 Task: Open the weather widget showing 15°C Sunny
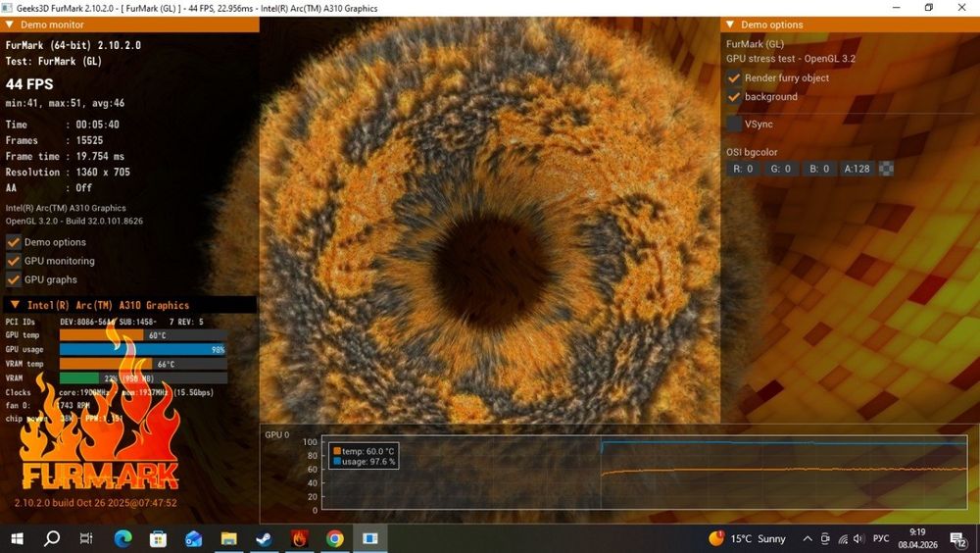tap(748, 538)
